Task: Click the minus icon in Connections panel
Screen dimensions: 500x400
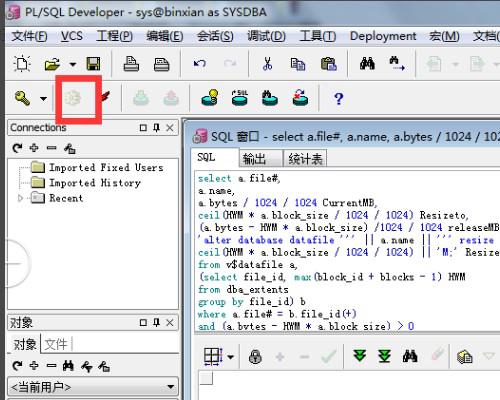Action: pyautogui.click(x=51, y=148)
